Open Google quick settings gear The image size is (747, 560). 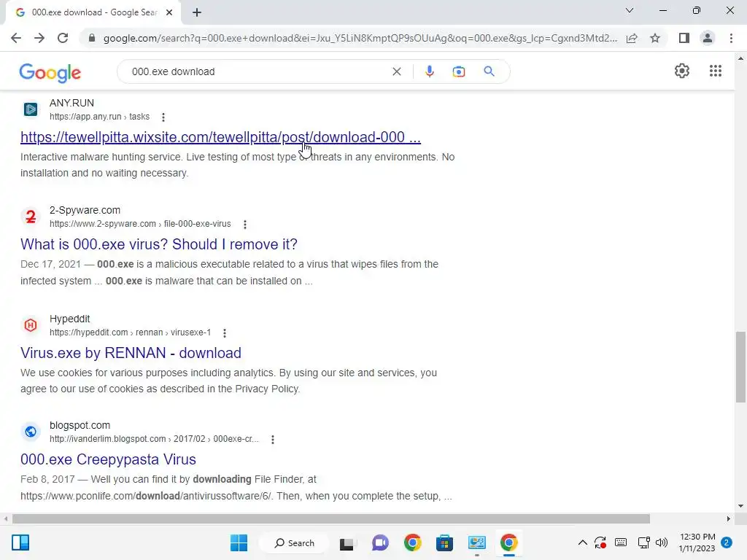point(682,71)
